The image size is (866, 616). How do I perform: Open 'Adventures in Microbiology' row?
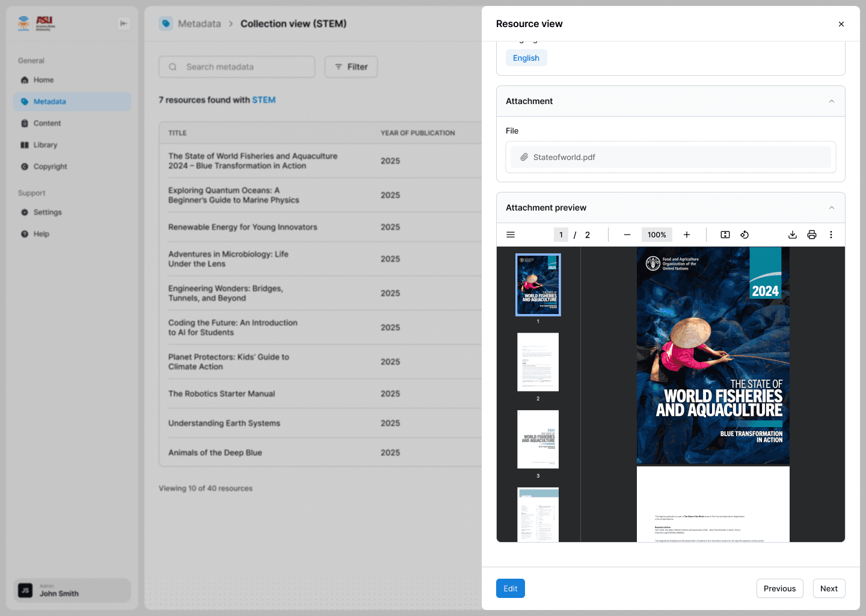(x=321, y=259)
